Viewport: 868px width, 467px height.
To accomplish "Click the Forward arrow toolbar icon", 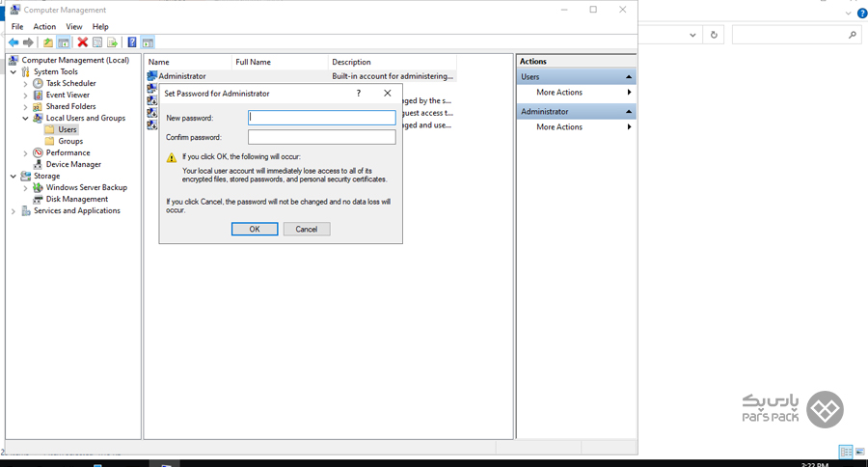I will (28, 42).
